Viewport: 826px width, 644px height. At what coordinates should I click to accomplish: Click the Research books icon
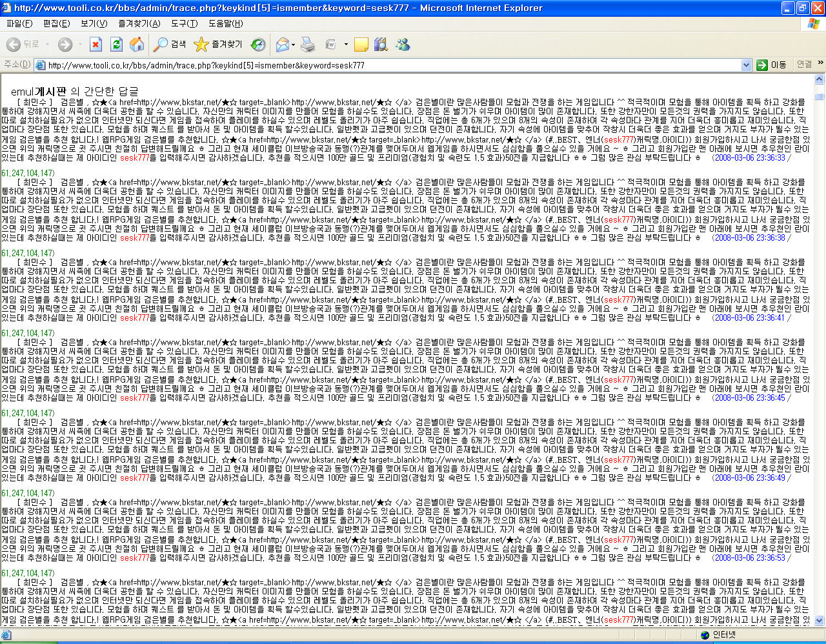pyautogui.click(x=381, y=45)
